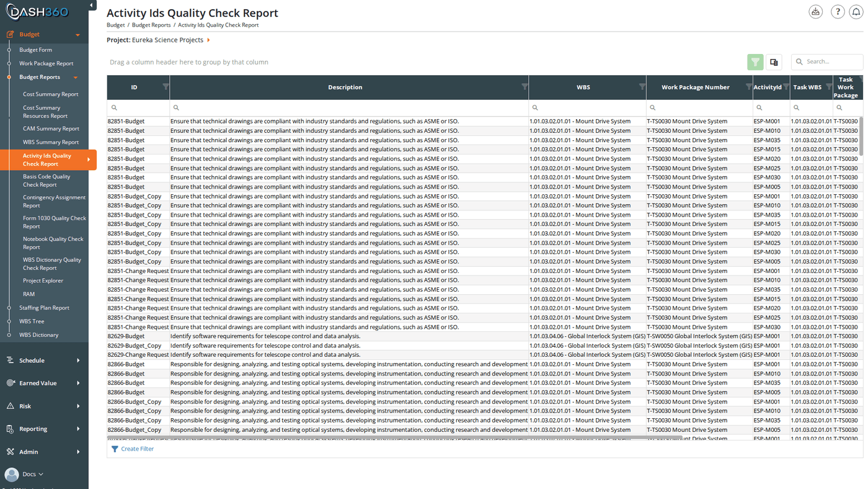Focus the Search box above the grid
The width and height of the screenshot is (868, 489).
(x=827, y=61)
